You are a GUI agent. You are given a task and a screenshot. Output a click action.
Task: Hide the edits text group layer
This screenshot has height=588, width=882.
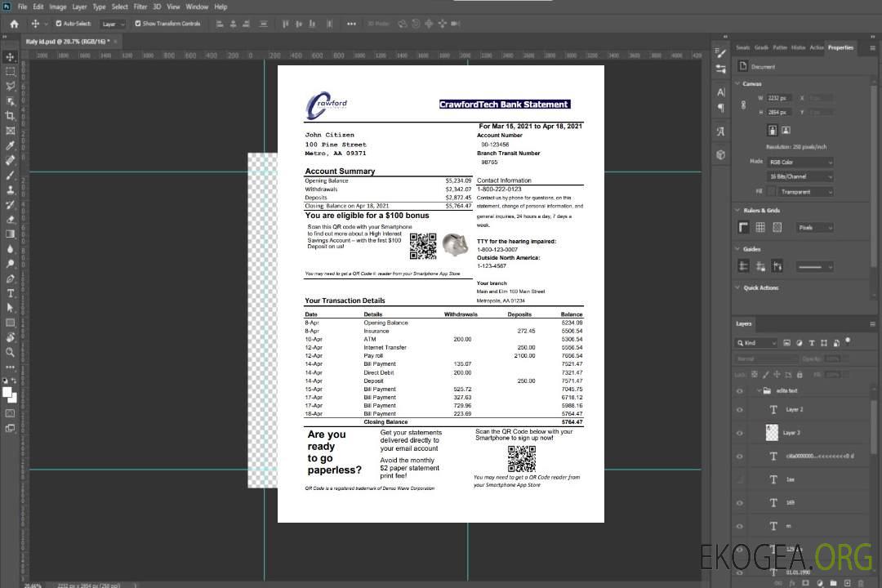740,391
